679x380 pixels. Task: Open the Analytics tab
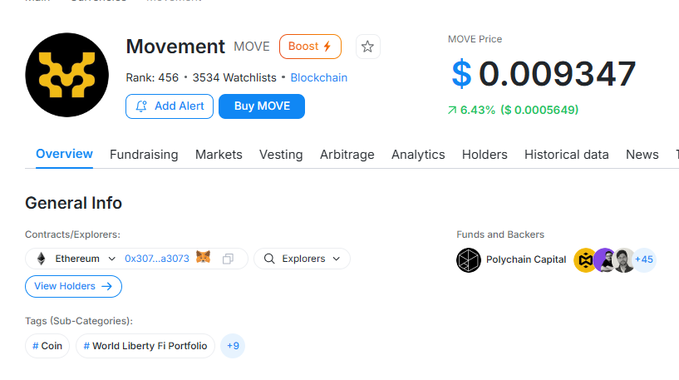click(x=418, y=155)
